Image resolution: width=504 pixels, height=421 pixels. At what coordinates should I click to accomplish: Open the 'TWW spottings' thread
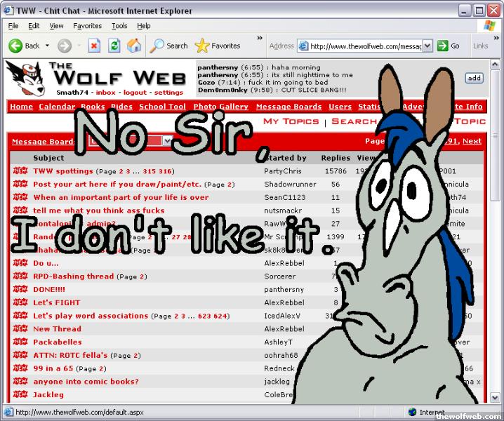pyautogui.click(x=63, y=171)
